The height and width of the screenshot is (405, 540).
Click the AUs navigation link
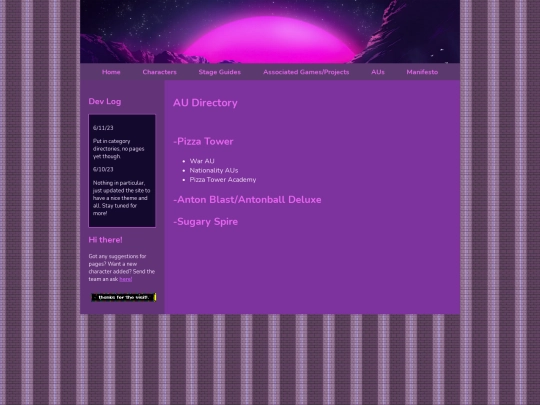click(x=378, y=72)
